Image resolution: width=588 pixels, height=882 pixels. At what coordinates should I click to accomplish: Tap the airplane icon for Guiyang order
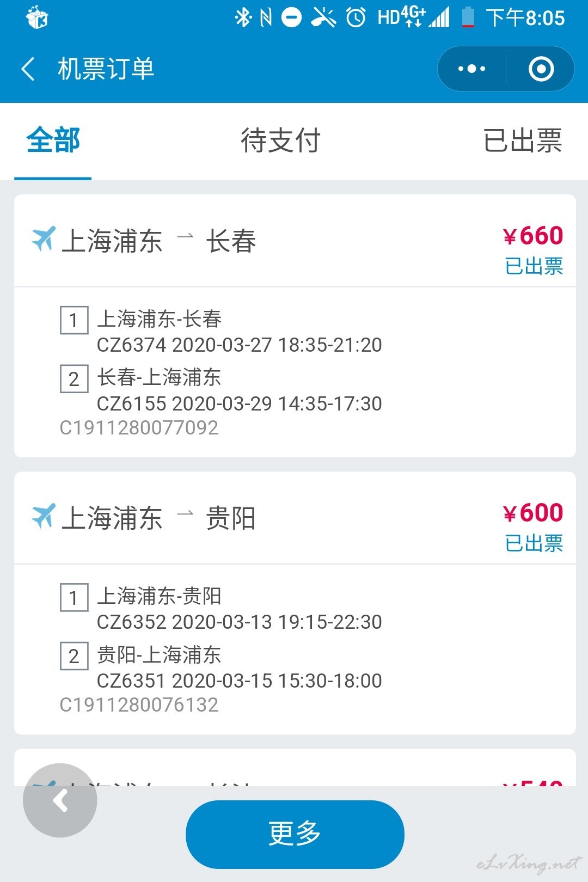44,516
